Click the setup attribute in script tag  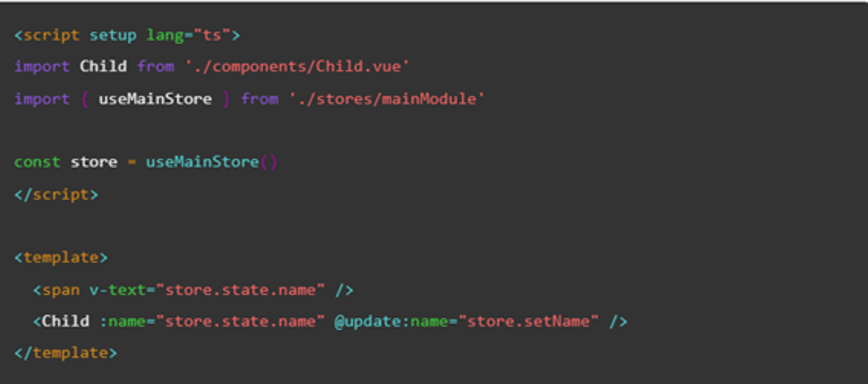113,36
